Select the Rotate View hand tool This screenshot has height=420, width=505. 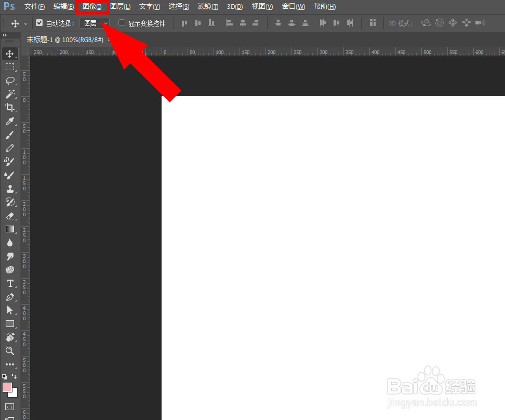point(10,337)
